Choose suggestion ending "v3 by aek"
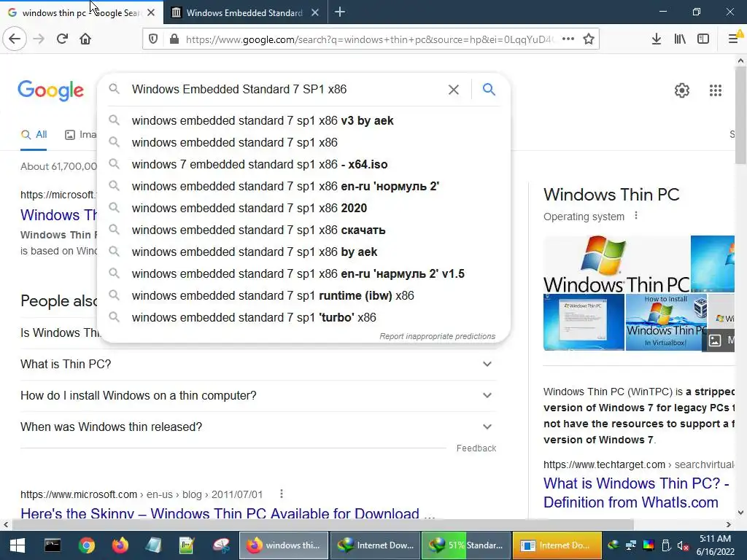Screen dimensions: 747x560 303,120
